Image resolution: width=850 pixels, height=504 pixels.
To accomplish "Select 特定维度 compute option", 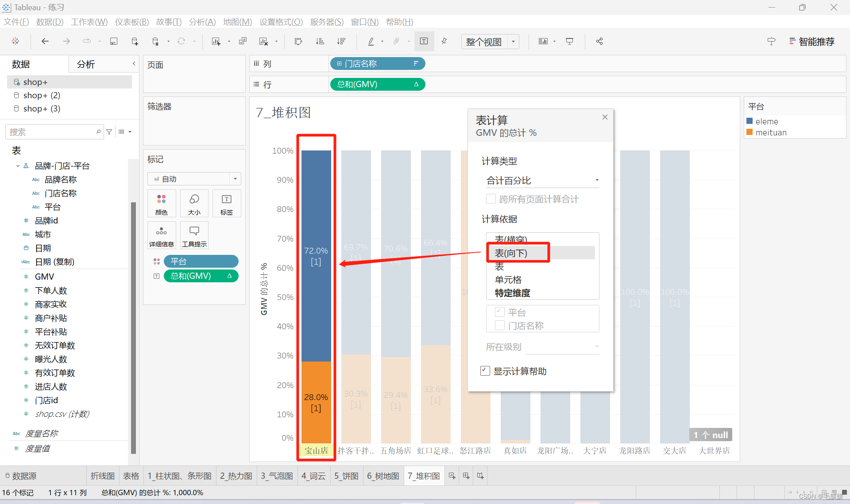I will coord(512,293).
